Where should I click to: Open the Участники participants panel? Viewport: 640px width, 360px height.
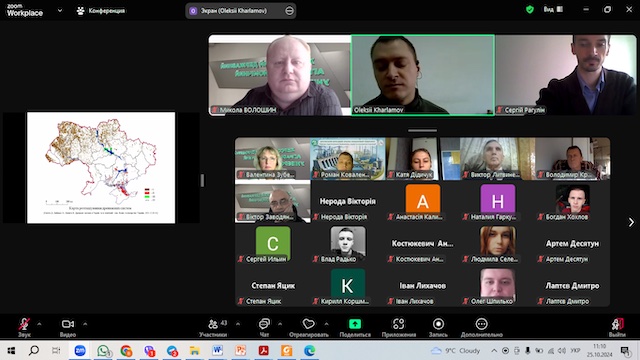click(213, 327)
